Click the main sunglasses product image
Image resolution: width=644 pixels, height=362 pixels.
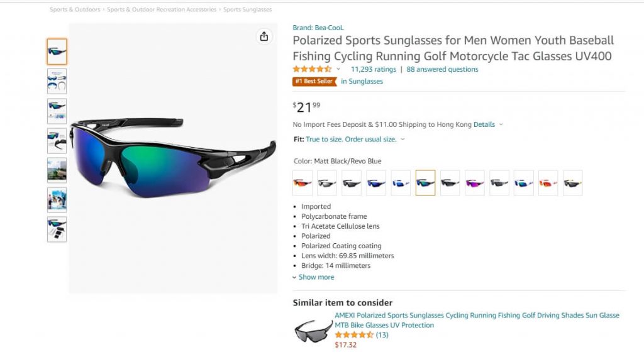[173, 157]
